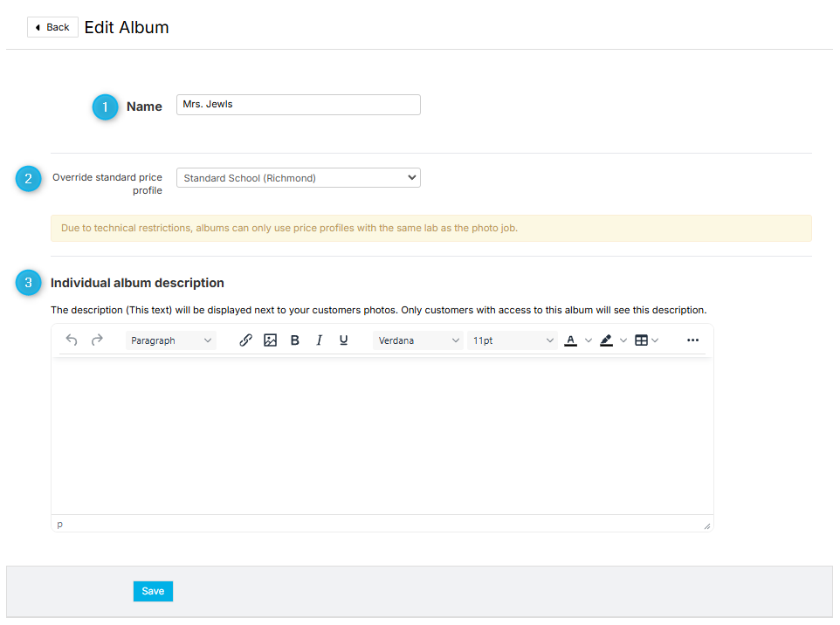
Task: Toggle italic formatting
Action: (320, 340)
